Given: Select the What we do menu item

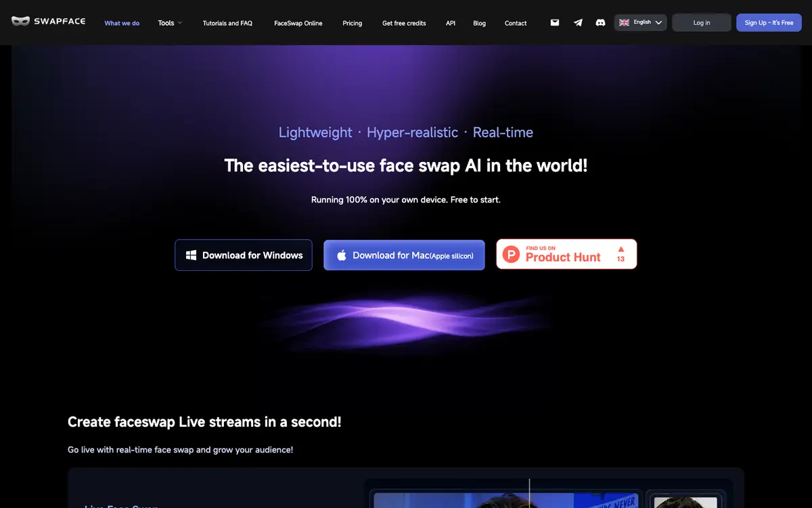Looking at the screenshot, I should (x=122, y=23).
